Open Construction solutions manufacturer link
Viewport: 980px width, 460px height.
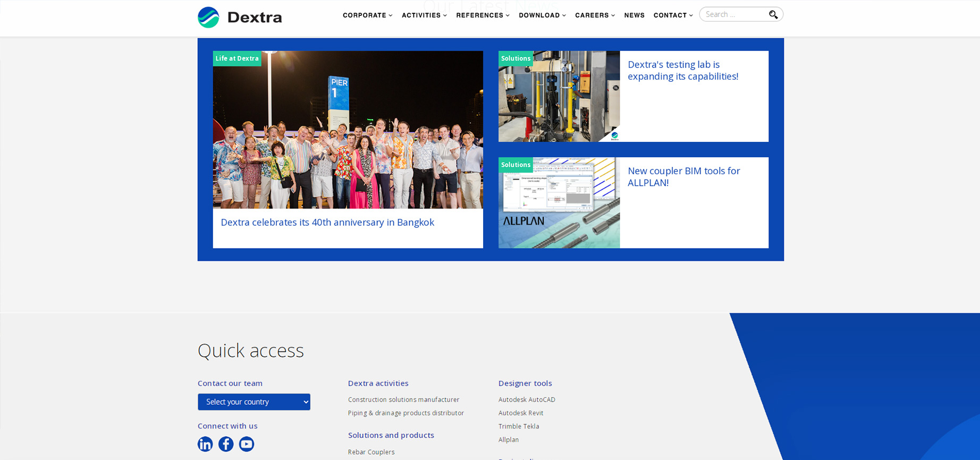403,399
